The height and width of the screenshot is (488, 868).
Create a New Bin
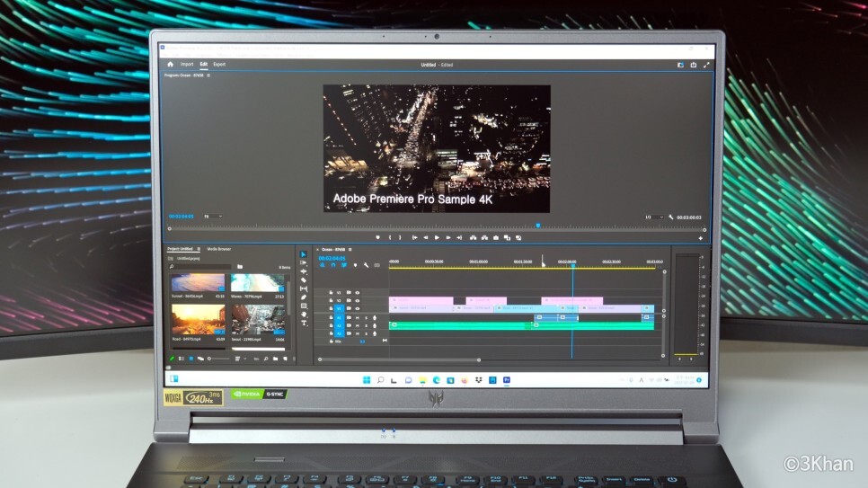[276, 359]
